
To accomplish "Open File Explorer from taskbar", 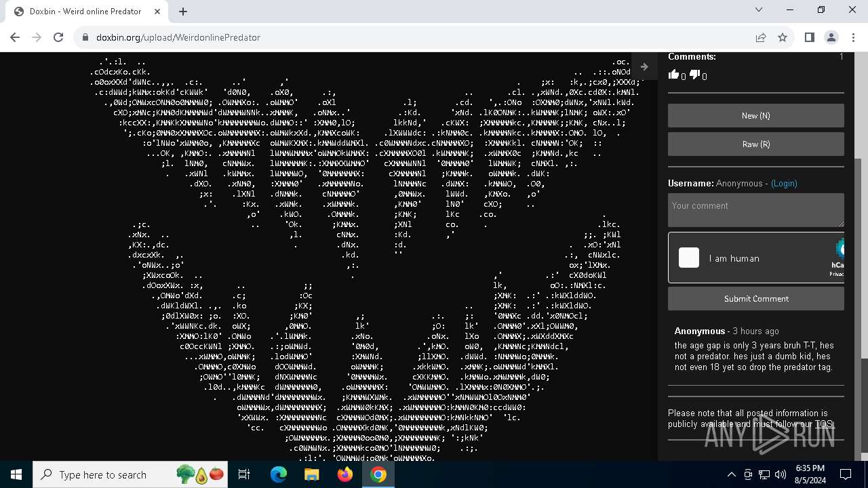I will pos(311,474).
